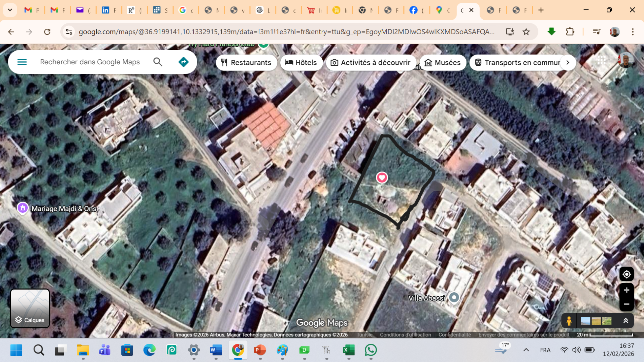Select the Restaurants category chip

point(246,62)
